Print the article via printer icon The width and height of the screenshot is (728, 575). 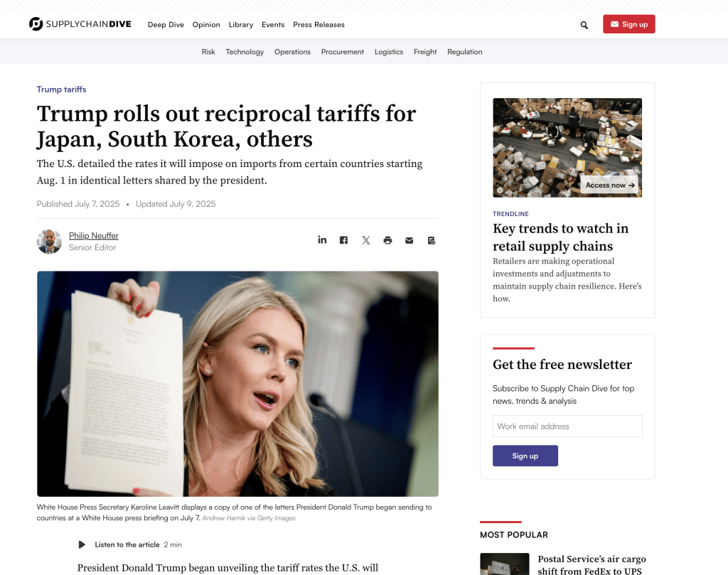coord(387,240)
